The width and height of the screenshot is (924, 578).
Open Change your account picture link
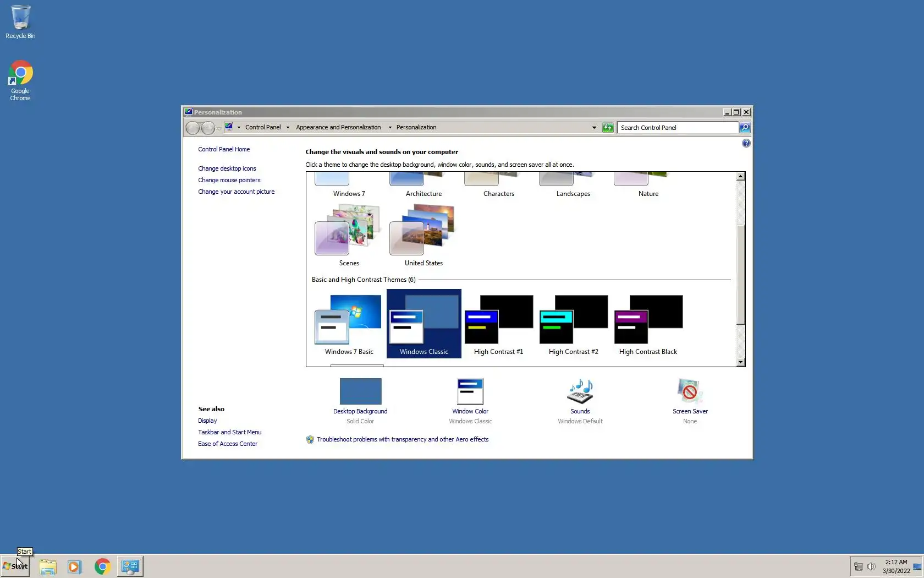[237, 192]
